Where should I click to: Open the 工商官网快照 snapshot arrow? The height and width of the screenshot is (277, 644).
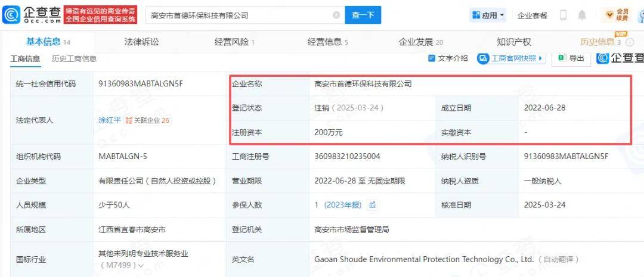(540, 58)
